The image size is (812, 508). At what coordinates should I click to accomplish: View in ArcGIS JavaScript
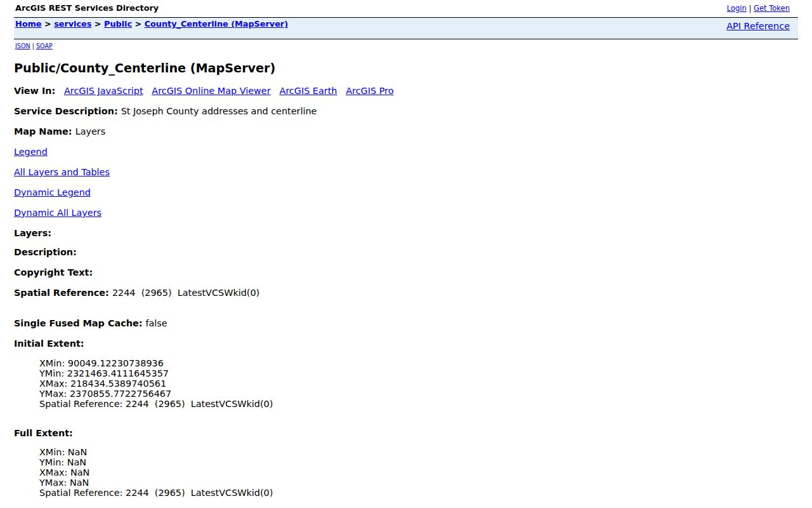click(x=103, y=91)
